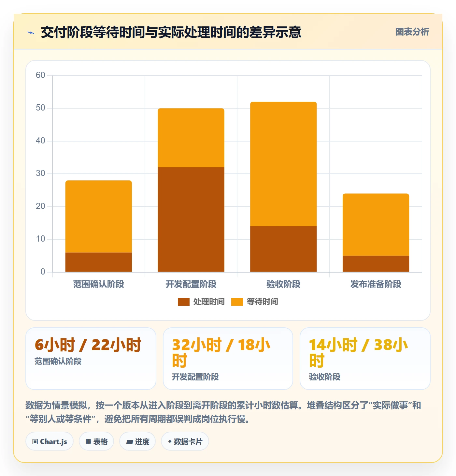
Task: Click the lightning icon beside the title
Action: 31,33
